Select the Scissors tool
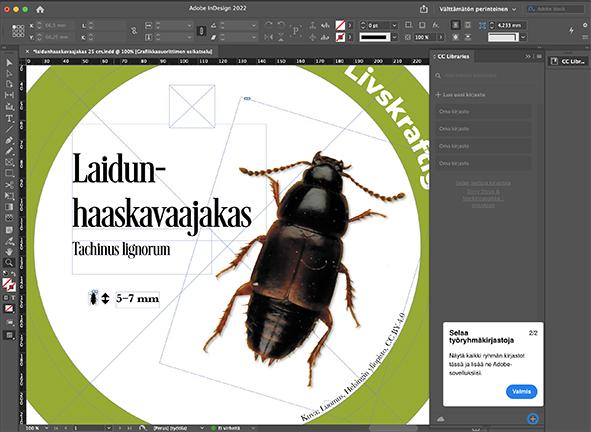 point(9,185)
